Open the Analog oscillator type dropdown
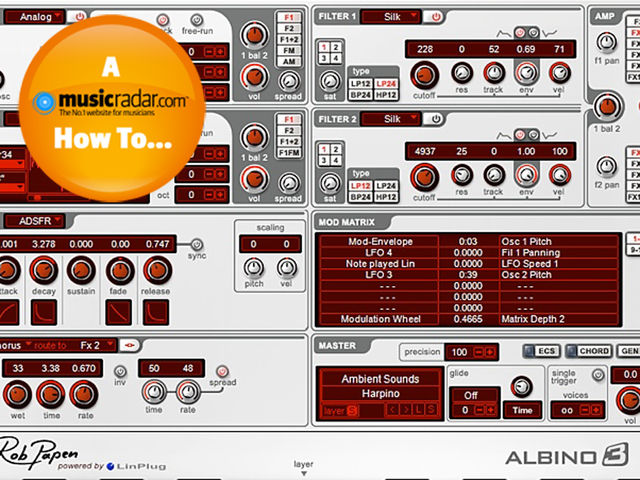Image resolution: width=640 pixels, height=480 pixels. point(35,17)
